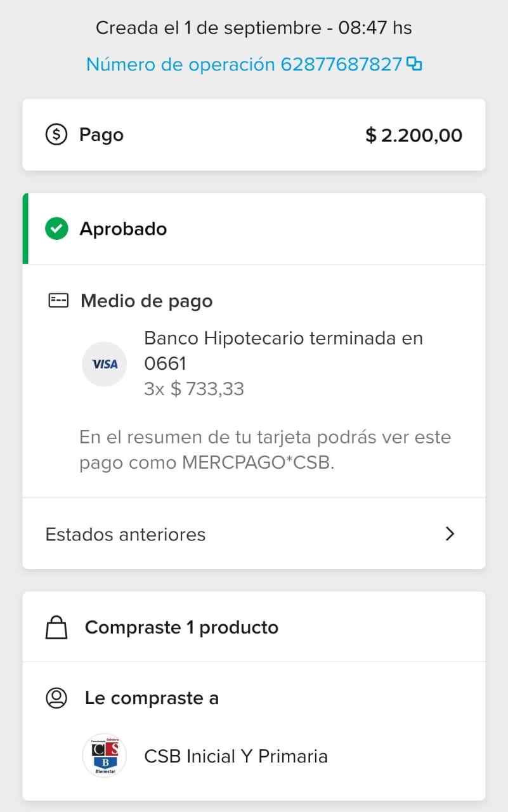508x812 pixels.
Task: Click the green Aprobado checkmark icon
Action: point(56,228)
